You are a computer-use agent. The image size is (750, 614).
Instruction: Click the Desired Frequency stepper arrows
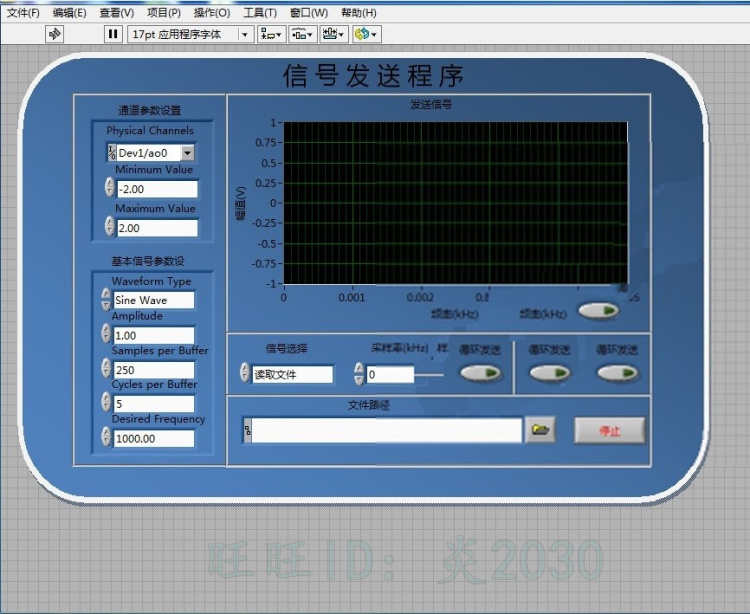pos(106,437)
